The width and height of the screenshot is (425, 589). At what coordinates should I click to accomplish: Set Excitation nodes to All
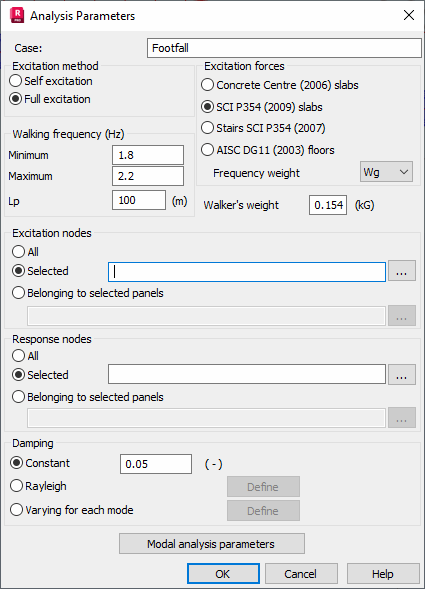(25, 251)
